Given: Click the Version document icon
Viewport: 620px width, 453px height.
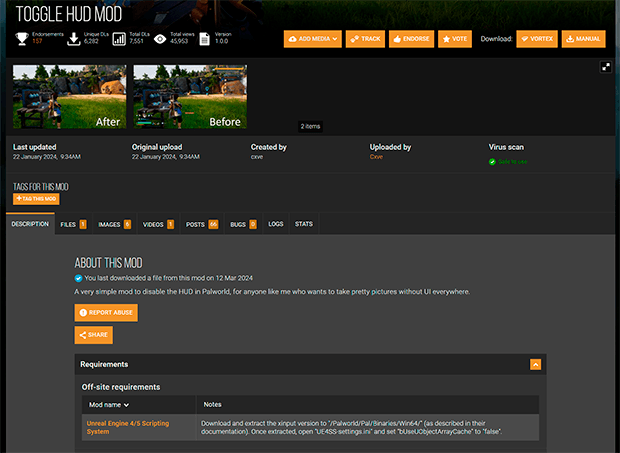Looking at the screenshot, I should coord(204,39).
